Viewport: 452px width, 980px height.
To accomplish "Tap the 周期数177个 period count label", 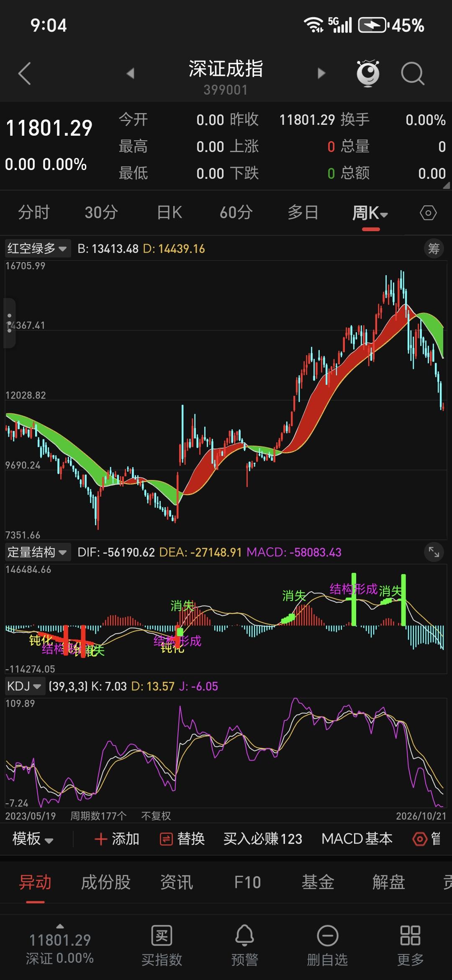I will pos(98,816).
